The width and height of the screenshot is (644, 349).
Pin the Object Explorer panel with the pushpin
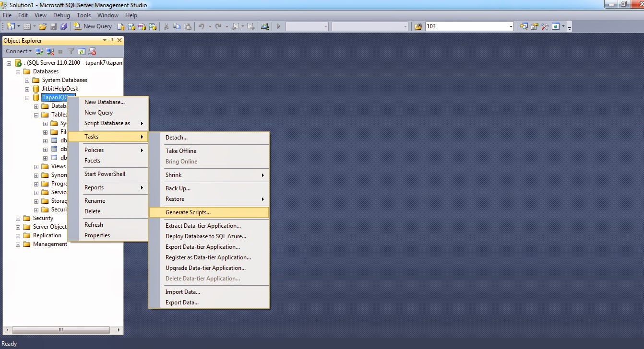coord(112,41)
